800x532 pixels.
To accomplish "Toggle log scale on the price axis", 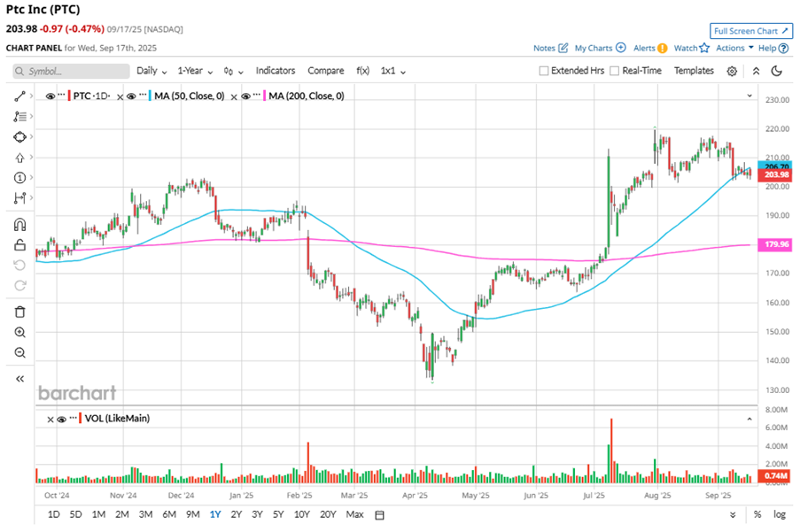I will (780, 514).
